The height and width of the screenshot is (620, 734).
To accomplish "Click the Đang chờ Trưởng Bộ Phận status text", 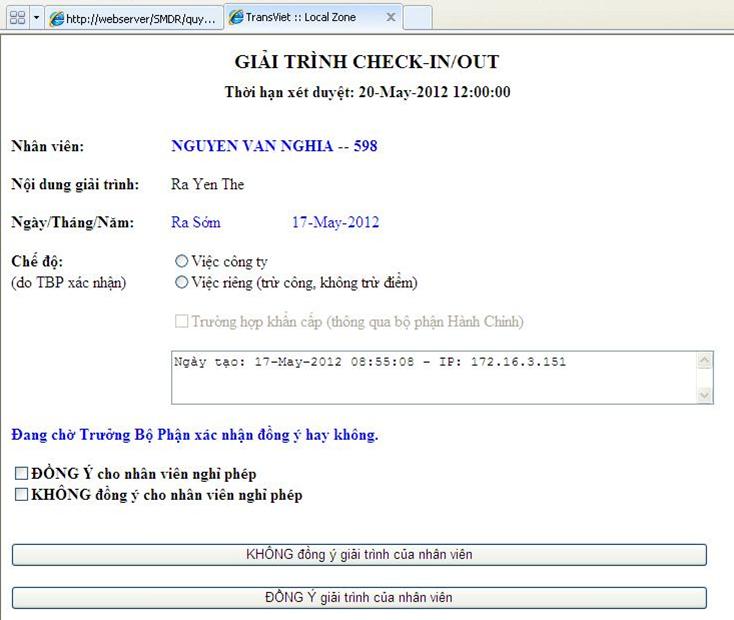I will click(x=195, y=435).
